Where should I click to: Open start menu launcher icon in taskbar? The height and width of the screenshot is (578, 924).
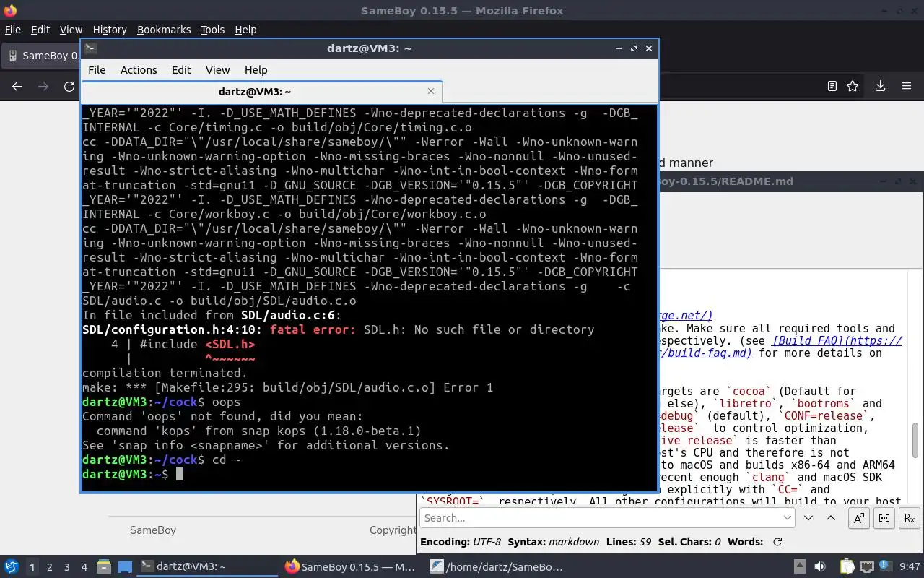coord(12,567)
